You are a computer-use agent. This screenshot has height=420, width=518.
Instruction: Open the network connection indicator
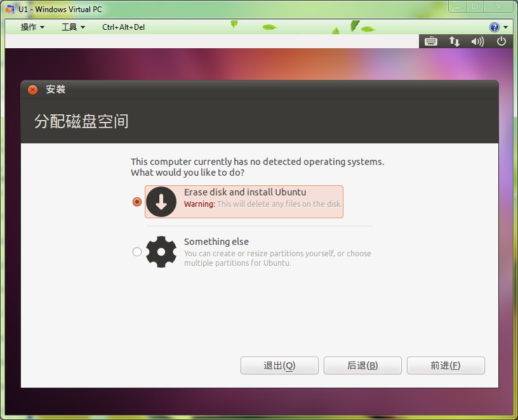(x=455, y=41)
